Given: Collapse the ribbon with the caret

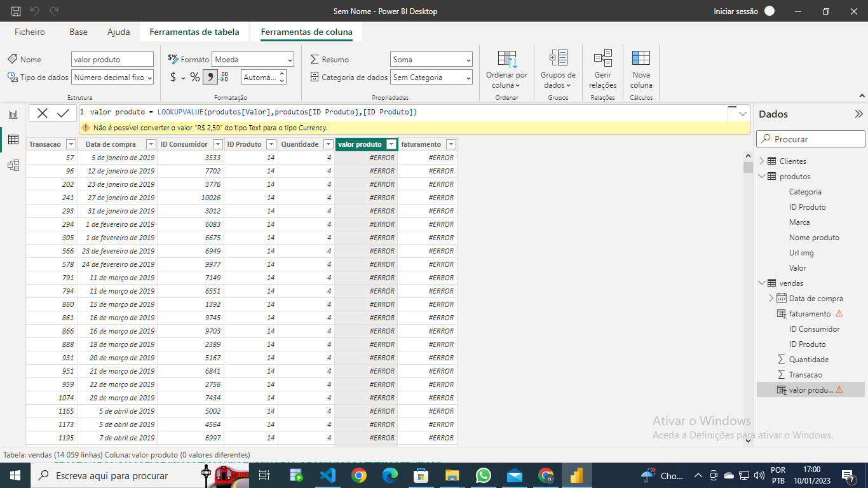Looking at the screenshot, I should tap(862, 97).
